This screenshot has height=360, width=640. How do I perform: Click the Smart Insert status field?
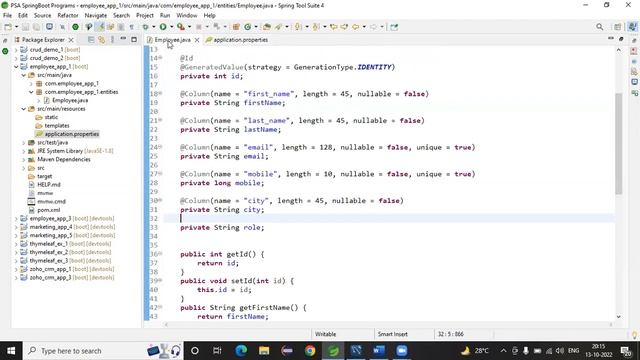pos(393,334)
